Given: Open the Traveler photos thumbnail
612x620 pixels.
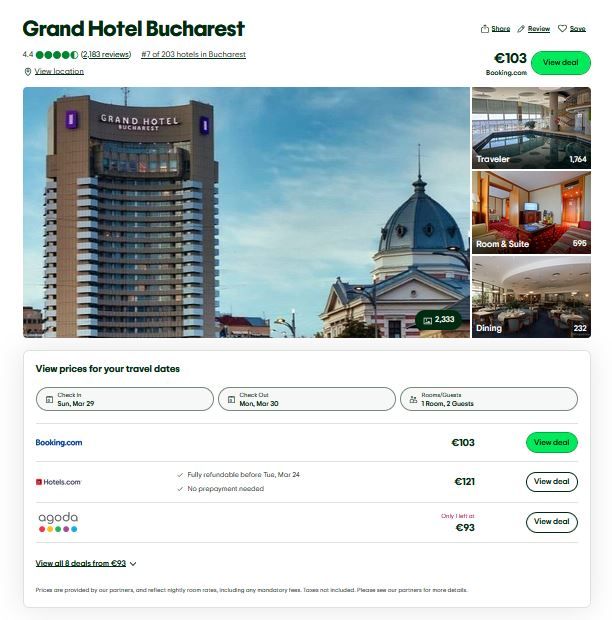Looking at the screenshot, I should [531, 128].
